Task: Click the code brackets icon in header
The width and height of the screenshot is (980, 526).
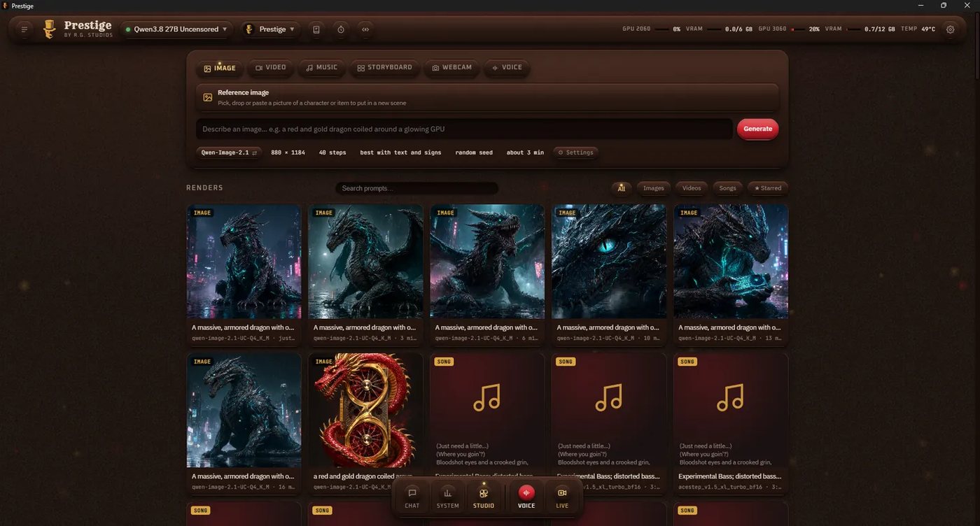Action: click(365, 29)
